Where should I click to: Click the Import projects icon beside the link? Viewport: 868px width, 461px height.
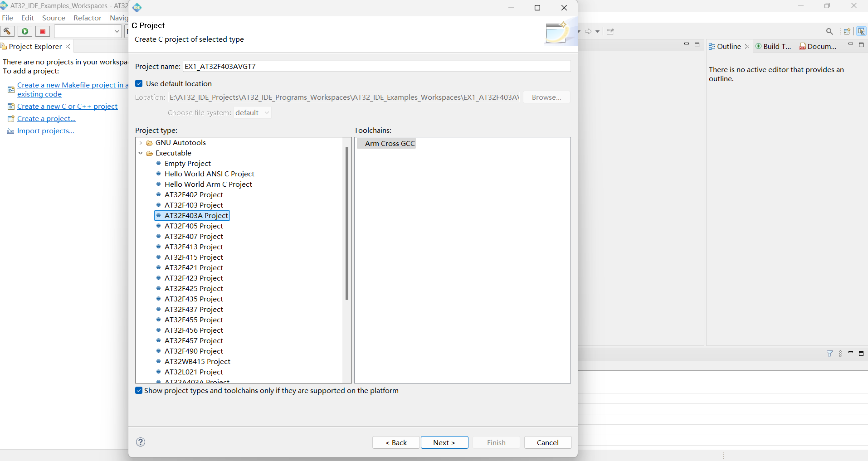click(x=11, y=131)
